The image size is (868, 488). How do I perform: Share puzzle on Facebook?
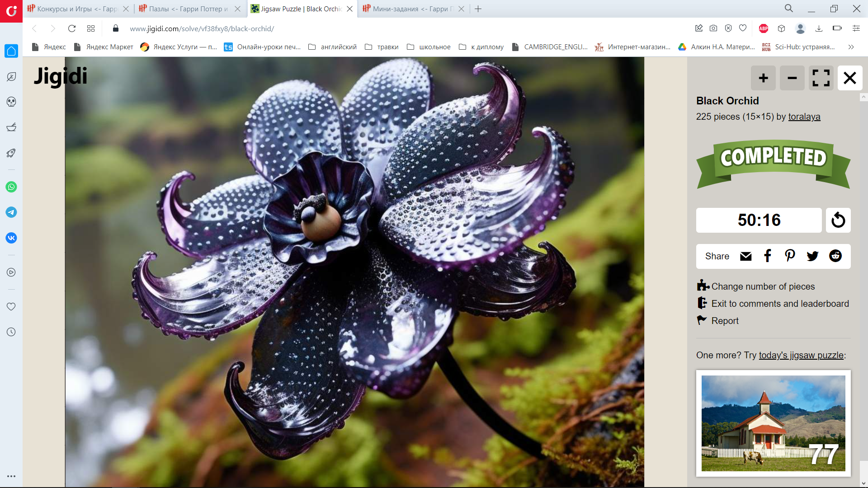click(768, 256)
